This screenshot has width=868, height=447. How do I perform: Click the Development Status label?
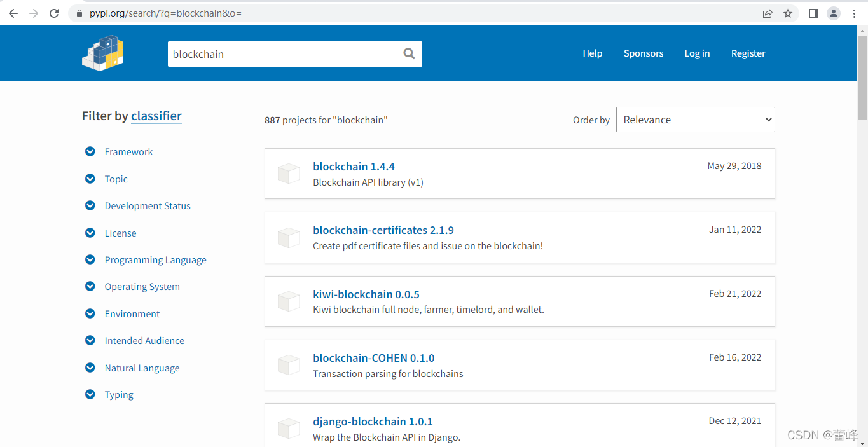point(148,205)
